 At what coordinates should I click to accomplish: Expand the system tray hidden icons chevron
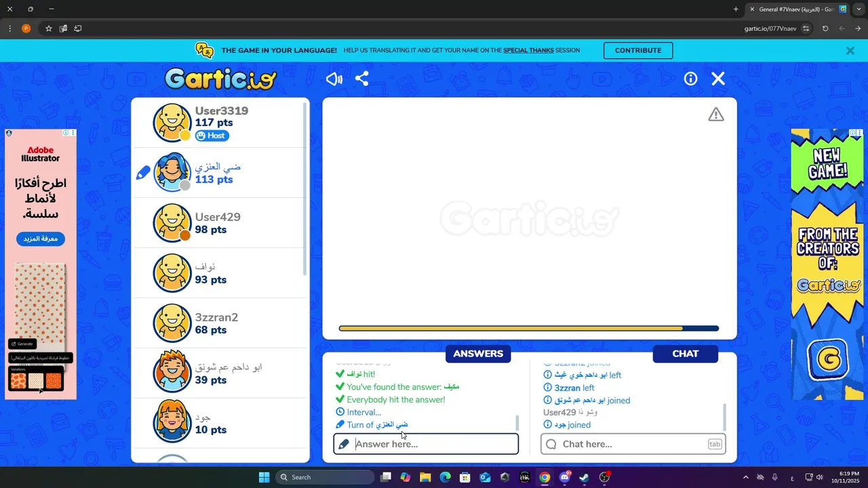(x=745, y=477)
